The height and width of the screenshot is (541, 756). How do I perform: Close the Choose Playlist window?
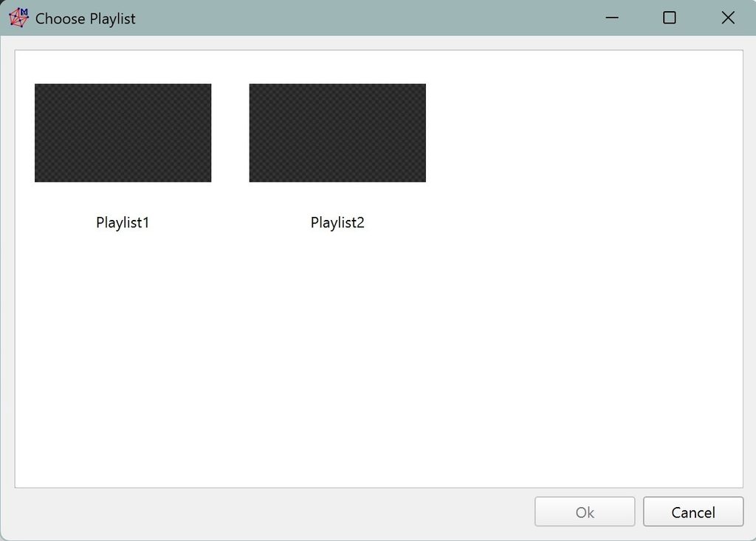point(728,18)
